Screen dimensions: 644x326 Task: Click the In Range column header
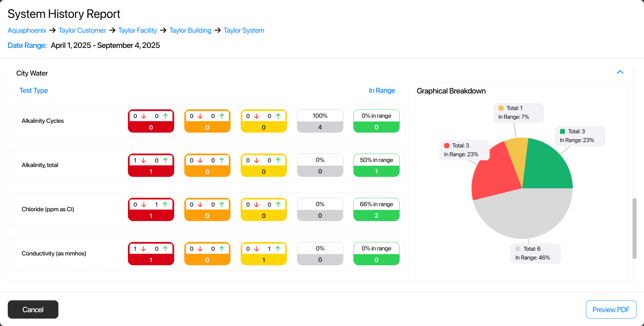click(x=382, y=90)
